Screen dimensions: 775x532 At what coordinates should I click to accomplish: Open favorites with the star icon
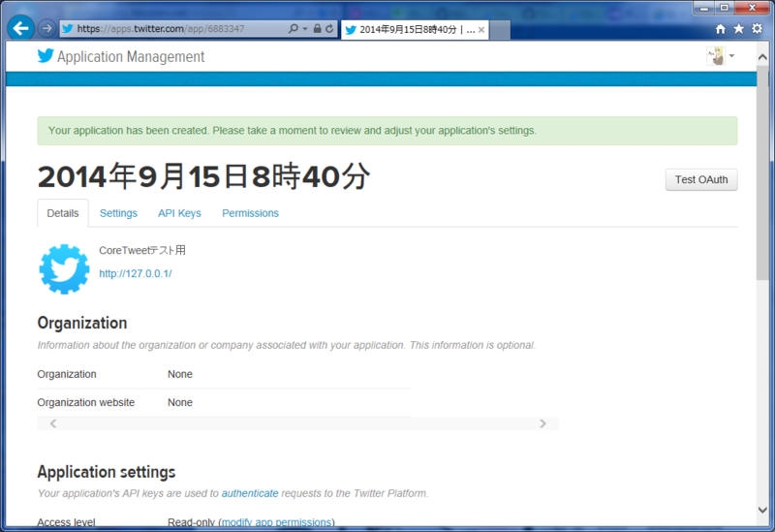point(738,29)
